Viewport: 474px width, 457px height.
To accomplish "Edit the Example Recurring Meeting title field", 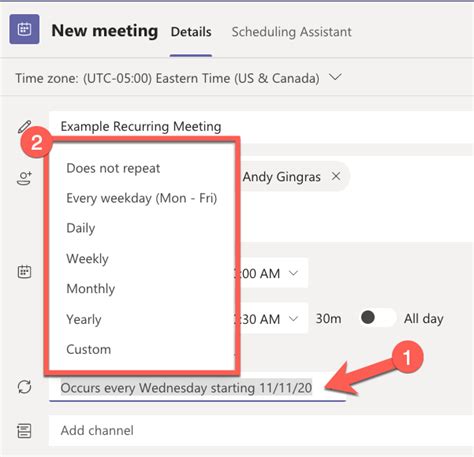I will (261, 127).
